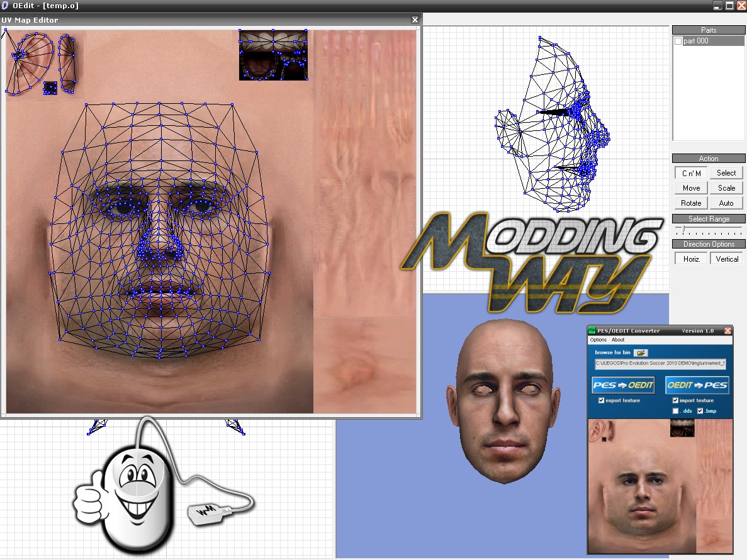
Task: Click the bin file path field
Action: pos(660,363)
